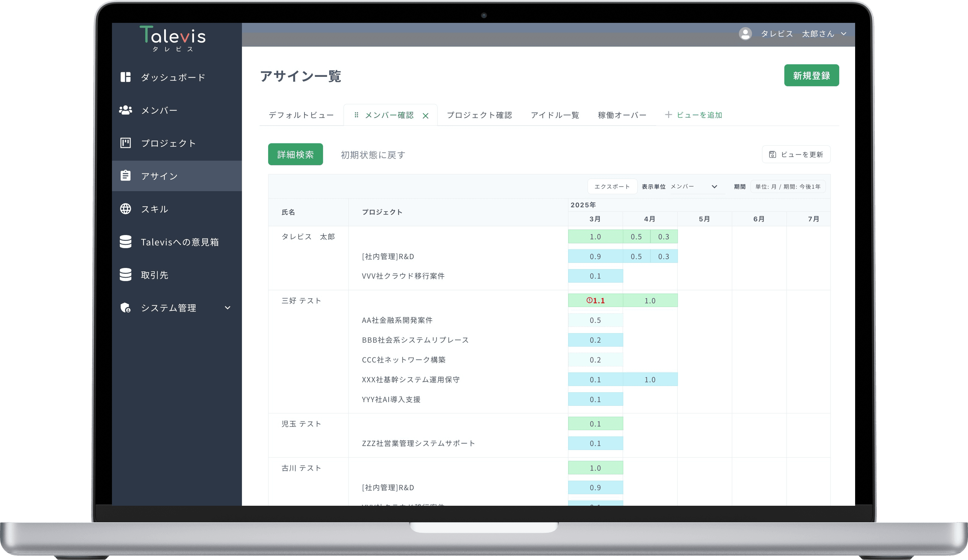Click the システム管理 shield icon
The width and height of the screenshot is (968, 560).
[x=126, y=308]
